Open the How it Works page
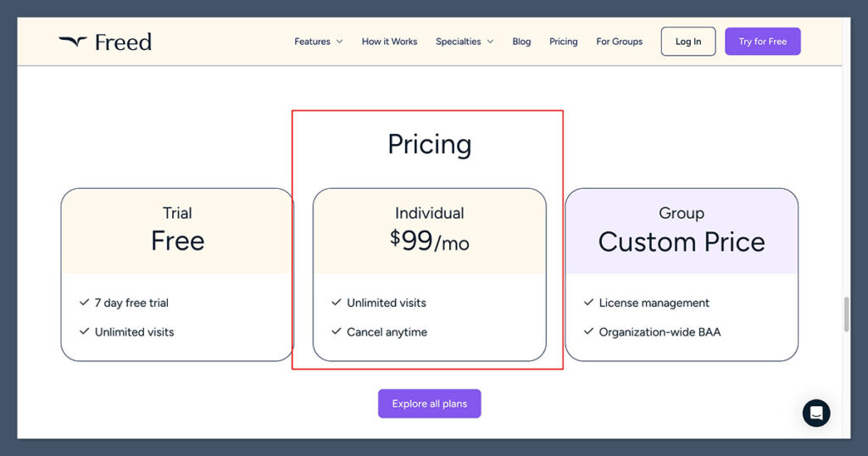Image resolution: width=868 pixels, height=456 pixels. pos(389,42)
